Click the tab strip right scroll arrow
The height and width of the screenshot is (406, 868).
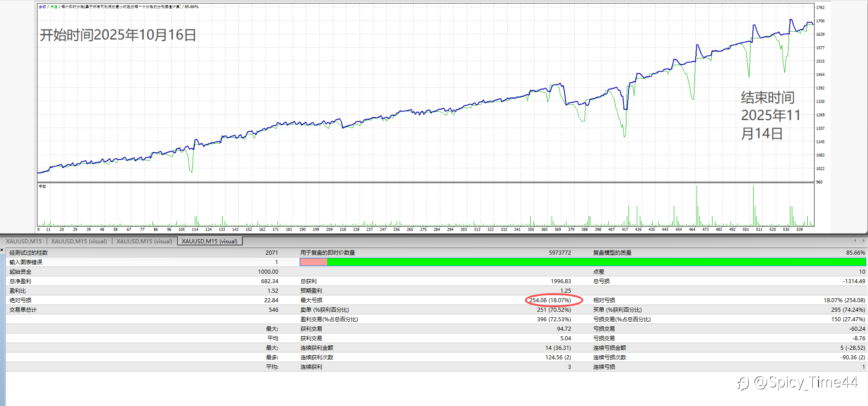[863, 241]
